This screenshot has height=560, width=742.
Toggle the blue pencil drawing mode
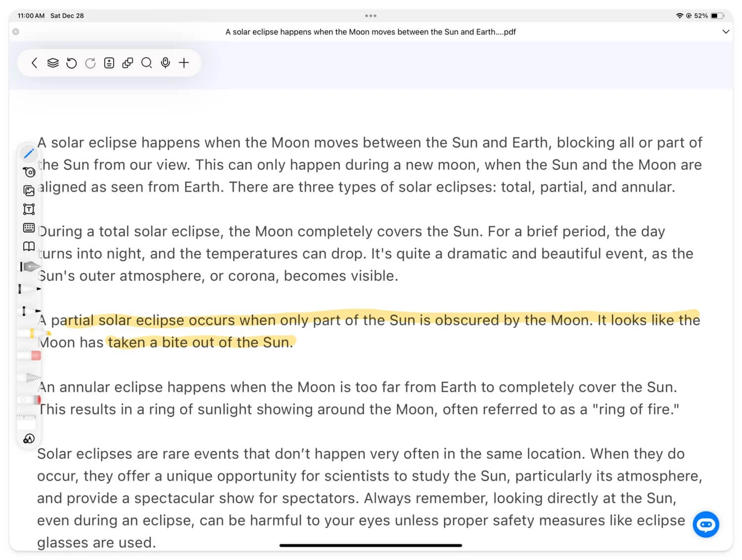29,154
